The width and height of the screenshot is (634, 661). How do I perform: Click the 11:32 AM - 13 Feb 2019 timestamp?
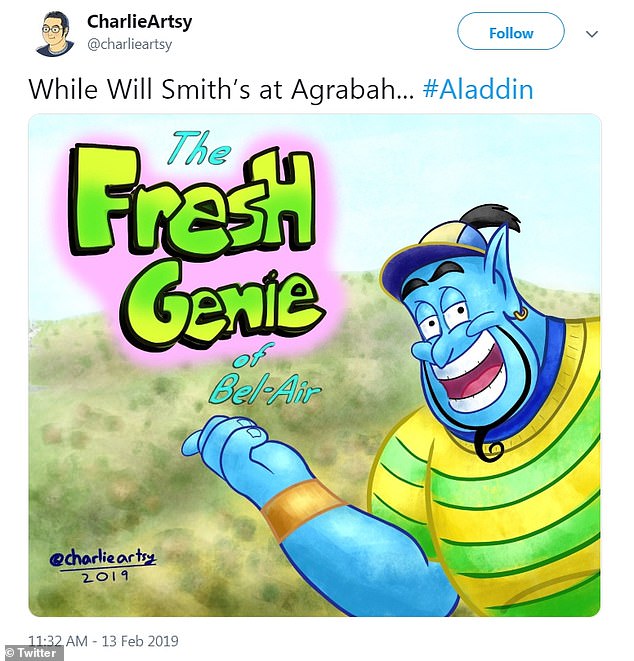(x=103, y=640)
